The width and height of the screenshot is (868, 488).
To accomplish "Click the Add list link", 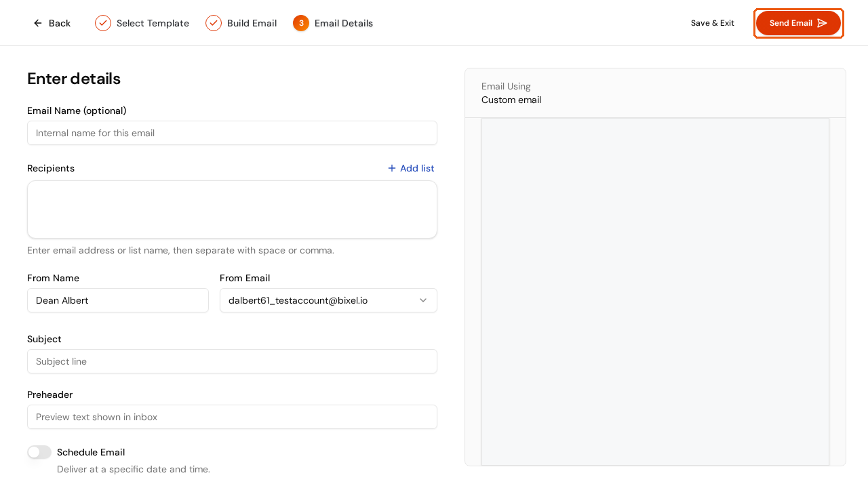I will click(411, 168).
